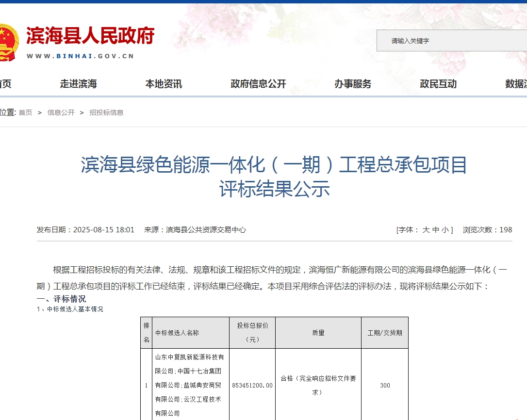Click the source 滨海县公共资源交易中心 text
This screenshot has height=420, width=527.
(206, 230)
